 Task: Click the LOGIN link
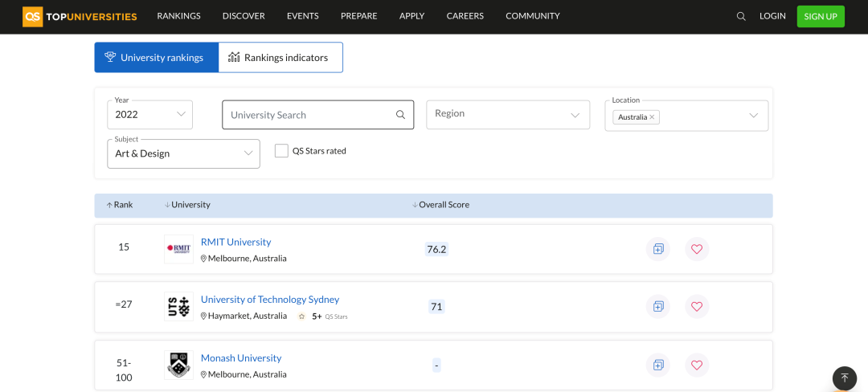pyautogui.click(x=772, y=16)
